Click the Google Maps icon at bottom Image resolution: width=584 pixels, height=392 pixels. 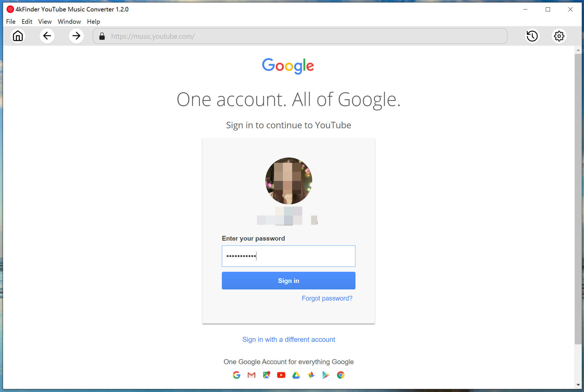click(x=266, y=374)
